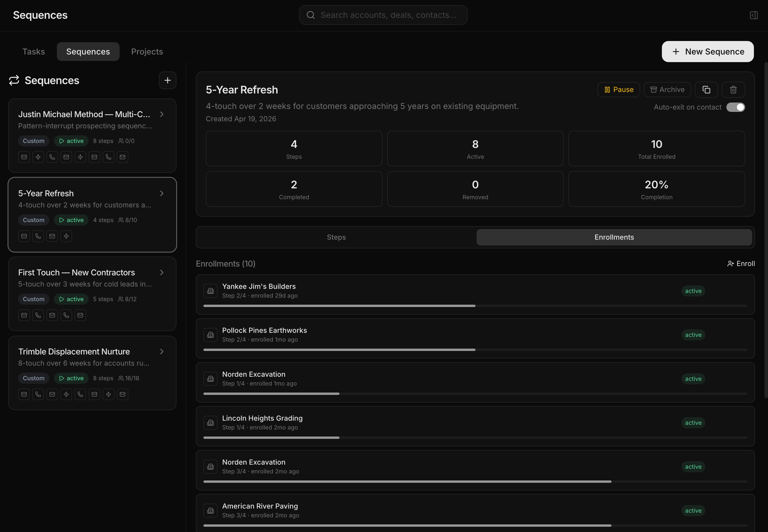Click the Pollock Pines Earthworks enrollment name

pyautogui.click(x=264, y=330)
